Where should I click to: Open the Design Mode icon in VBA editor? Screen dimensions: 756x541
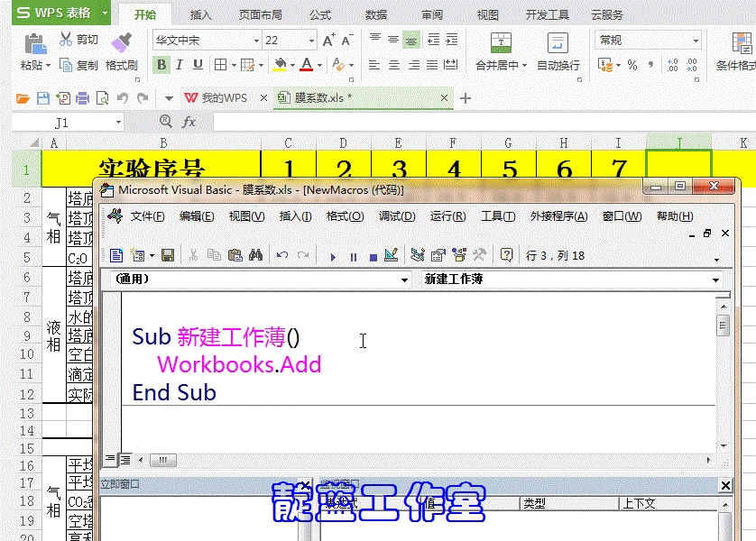389,256
